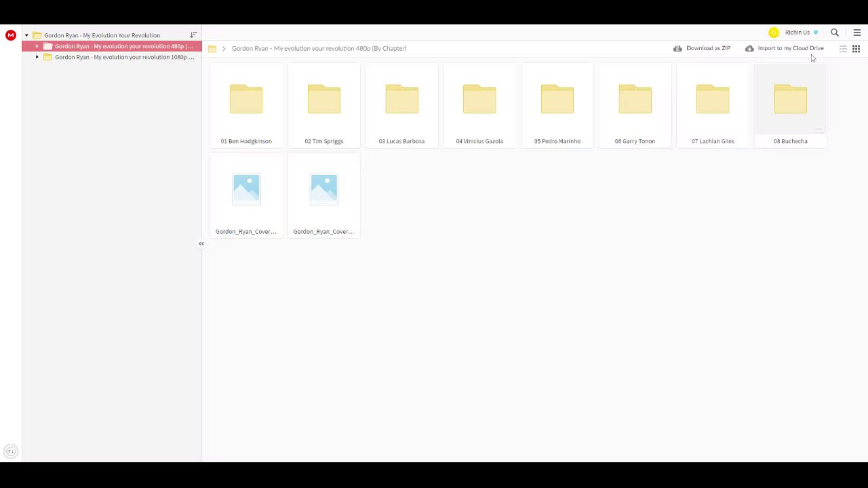Open the hamburger main menu
The height and width of the screenshot is (488, 868).
(x=856, y=33)
